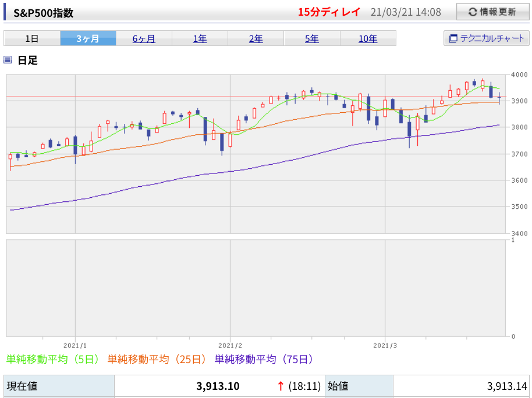Viewport: 532px width, 398px height.
Task: Click the 単純移動平均（75日） legend
Action: (264, 359)
